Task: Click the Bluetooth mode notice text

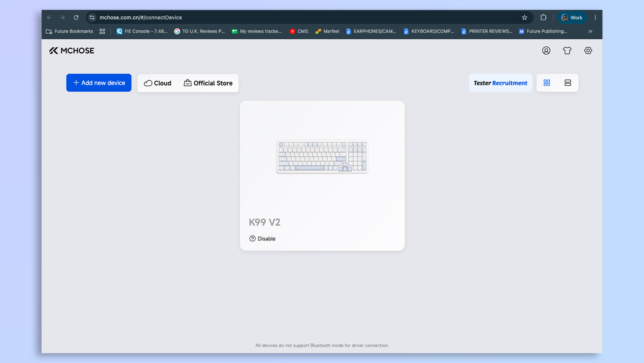Action: point(322,345)
